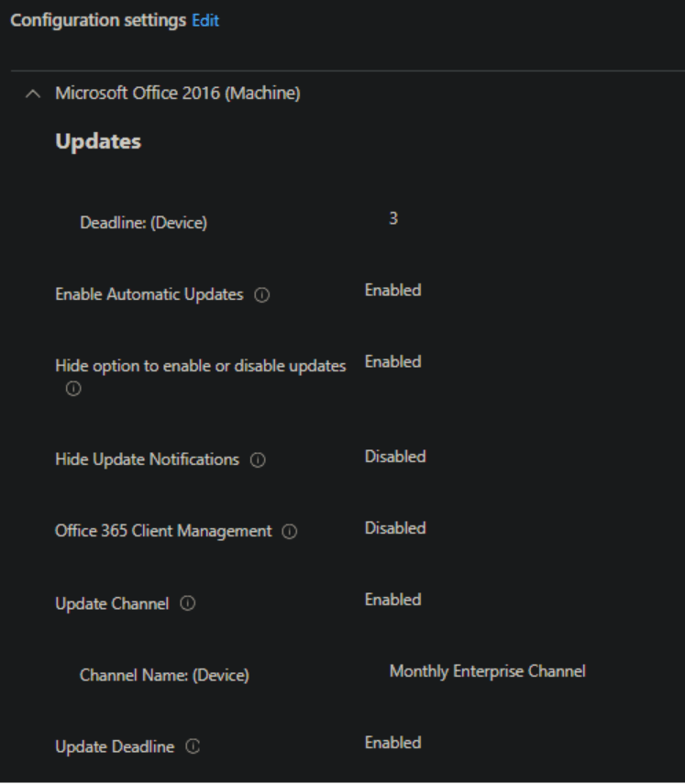
Task: Select the Configuration settings heading
Action: coord(98,20)
